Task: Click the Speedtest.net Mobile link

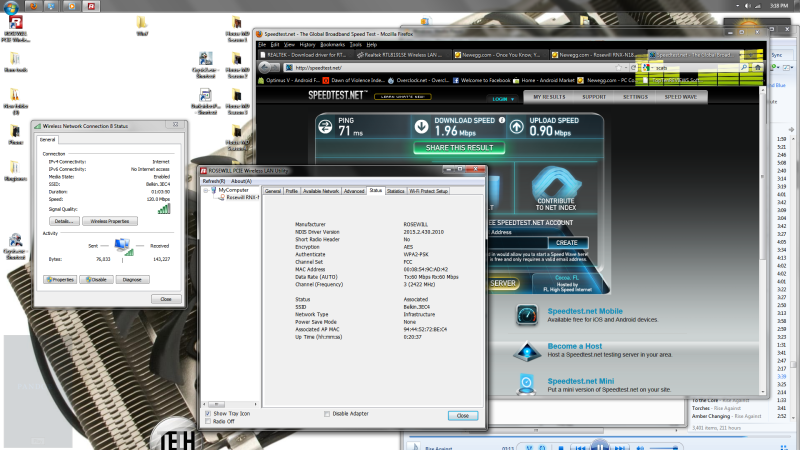Action: point(585,311)
